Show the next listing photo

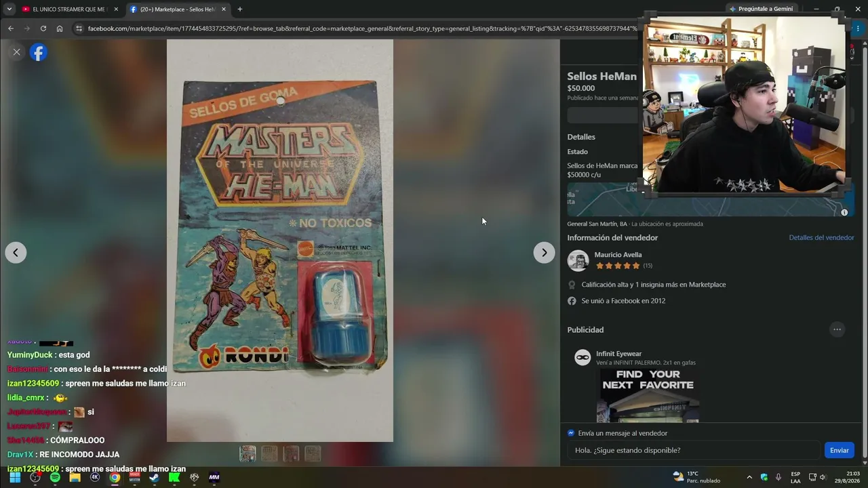[544, 253]
